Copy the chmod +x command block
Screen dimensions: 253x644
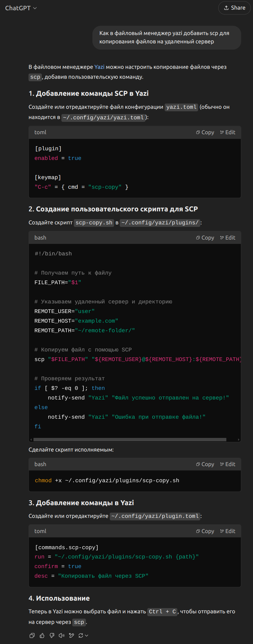point(205,464)
